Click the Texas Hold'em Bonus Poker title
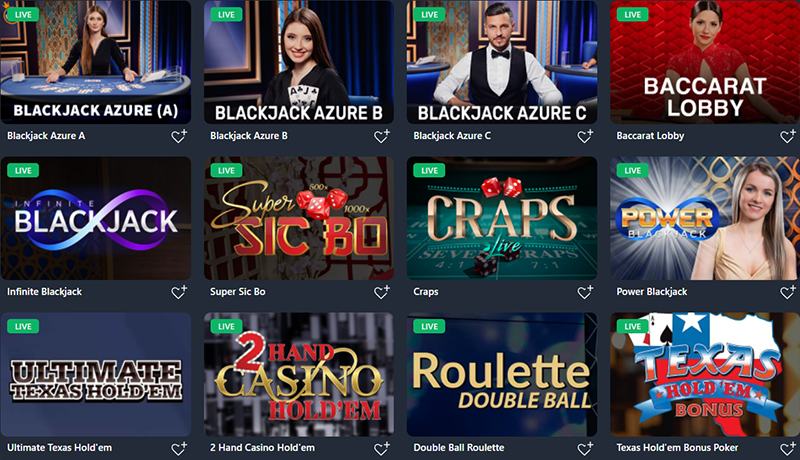 point(677,448)
